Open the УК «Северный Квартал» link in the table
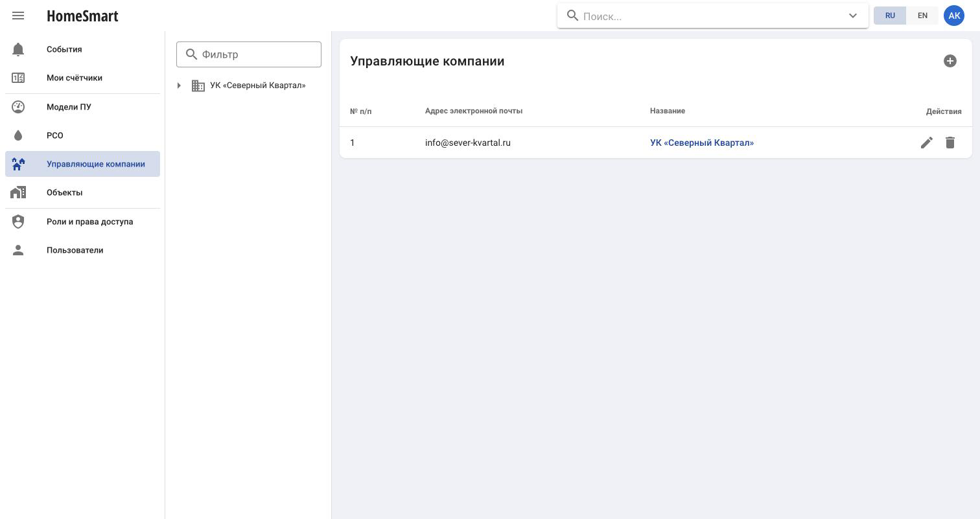 pyautogui.click(x=702, y=143)
